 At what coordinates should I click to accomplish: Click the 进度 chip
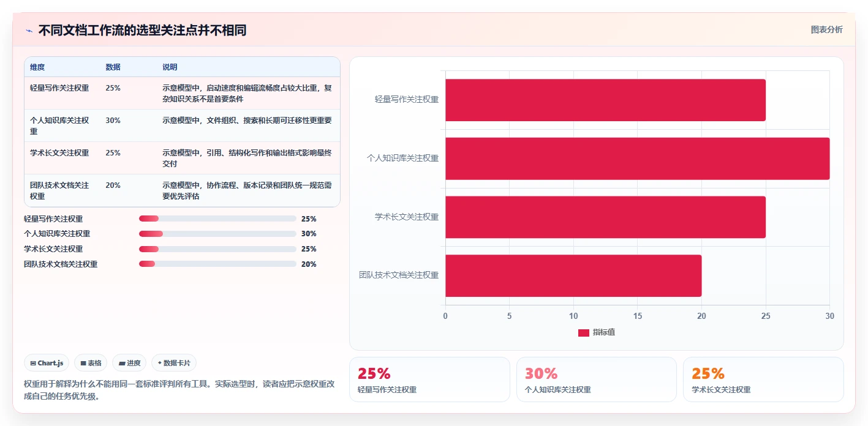(x=129, y=363)
